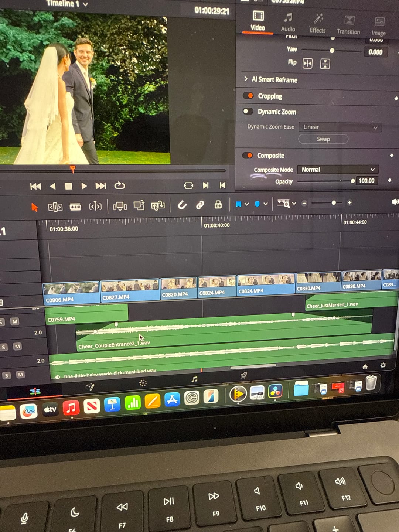Click the Flip horizontal icon
Viewport: 399px width, 532px height.
pyautogui.click(x=307, y=64)
